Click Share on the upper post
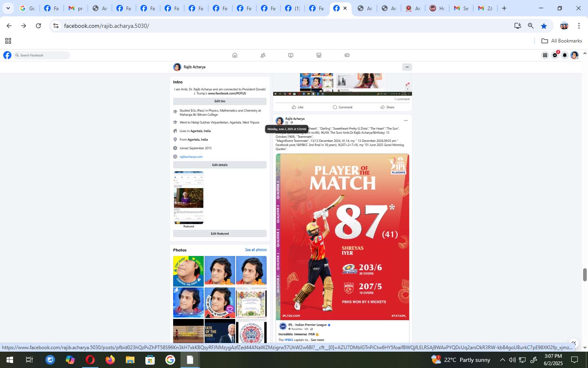The width and height of the screenshot is (588, 368). pyautogui.click(x=388, y=107)
